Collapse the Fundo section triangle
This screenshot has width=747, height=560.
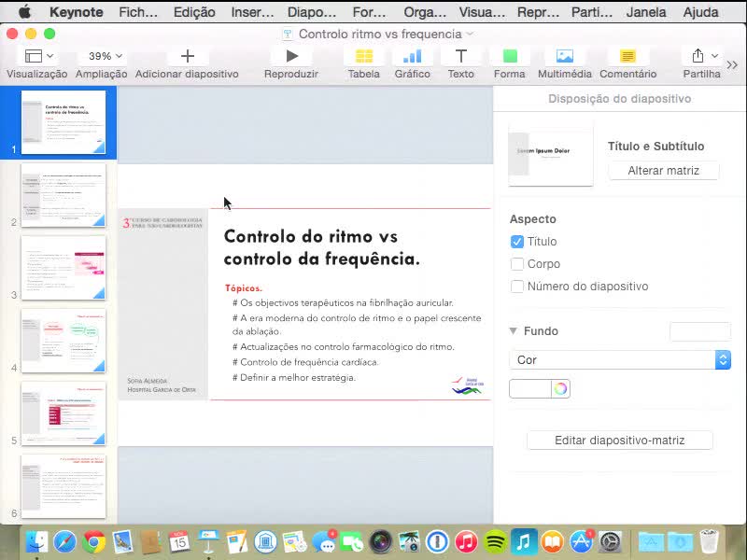coord(513,330)
